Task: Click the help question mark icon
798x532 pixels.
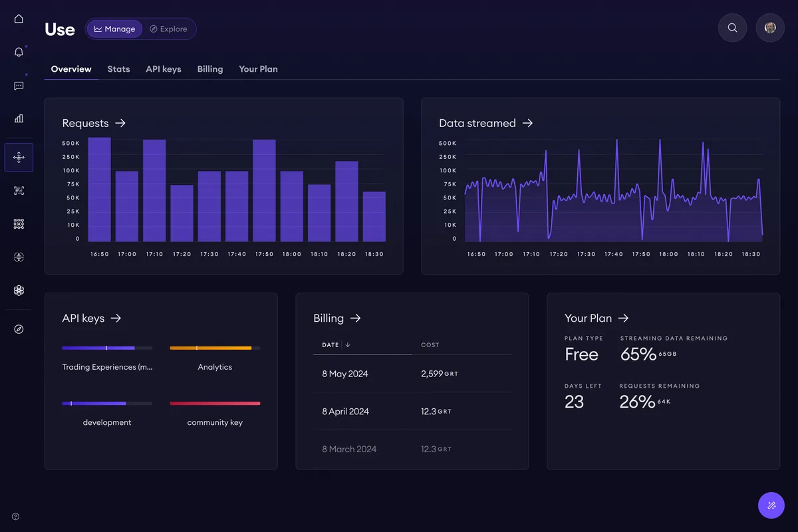Action: coord(16,517)
